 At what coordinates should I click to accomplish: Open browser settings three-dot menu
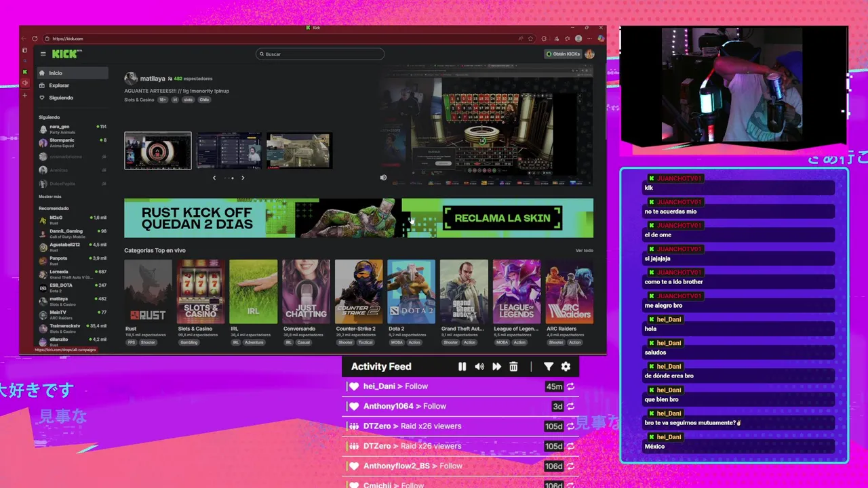click(x=589, y=39)
